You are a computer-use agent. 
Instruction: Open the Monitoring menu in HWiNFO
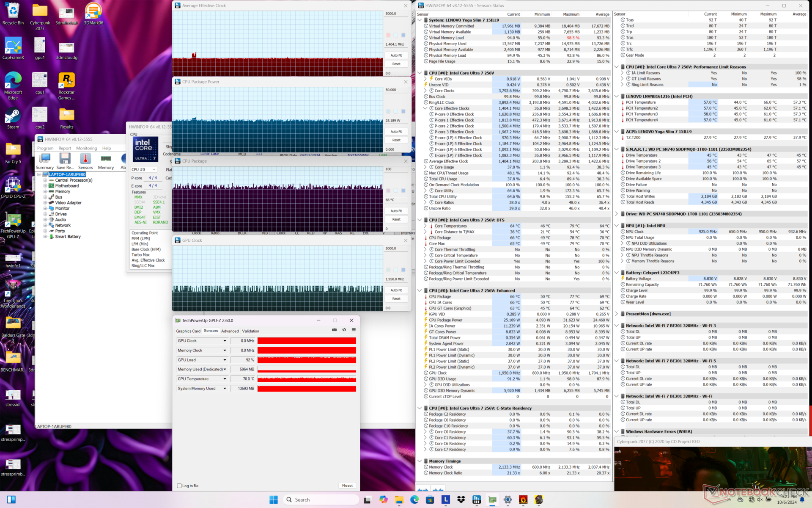click(x=86, y=148)
